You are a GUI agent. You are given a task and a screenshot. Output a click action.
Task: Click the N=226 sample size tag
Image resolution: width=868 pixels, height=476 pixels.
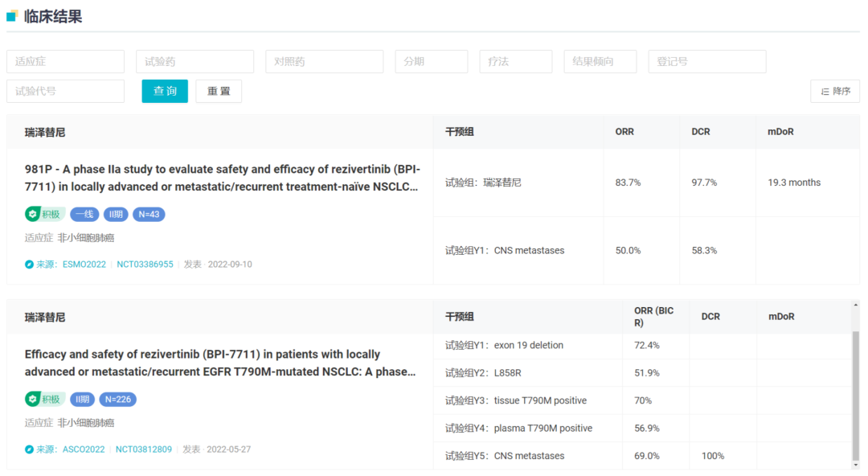coord(117,400)
